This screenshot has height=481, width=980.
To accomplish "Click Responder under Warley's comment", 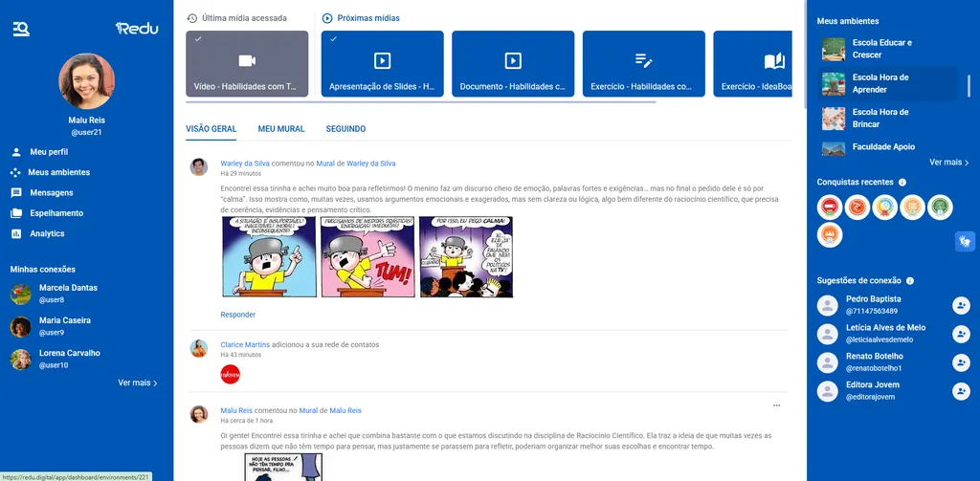I will coord(237,315).
